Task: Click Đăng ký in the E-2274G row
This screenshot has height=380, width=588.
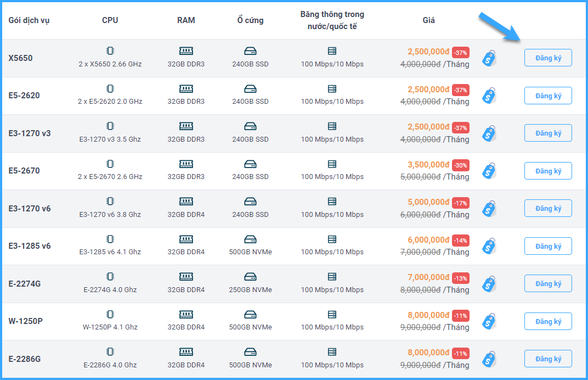Action: pos(548,283)
